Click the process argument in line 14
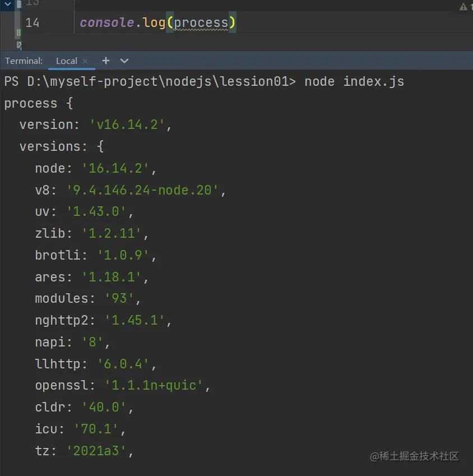This screenshot has width=473, height=476. (x=201, y=23)
